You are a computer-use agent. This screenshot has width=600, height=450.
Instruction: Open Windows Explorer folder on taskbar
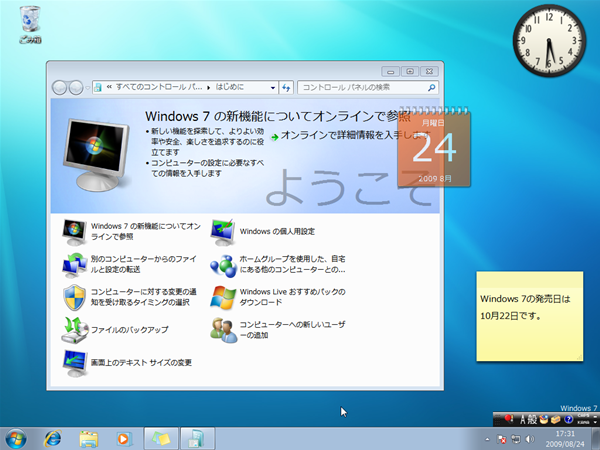88,439
